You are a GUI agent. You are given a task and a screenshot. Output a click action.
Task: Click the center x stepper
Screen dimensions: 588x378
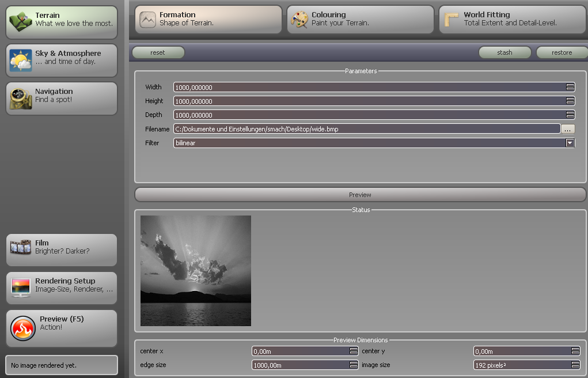pos(354,351)
